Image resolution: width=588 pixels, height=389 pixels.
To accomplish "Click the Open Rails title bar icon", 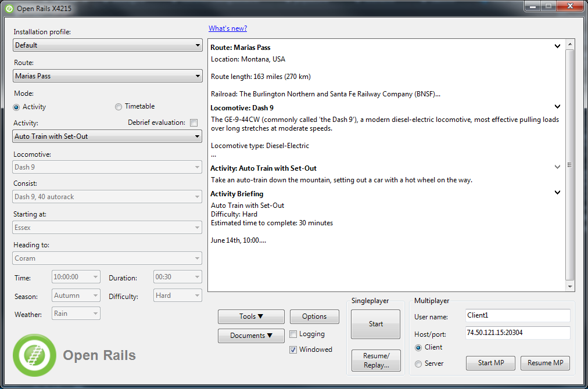I will [x=9, y=8].
